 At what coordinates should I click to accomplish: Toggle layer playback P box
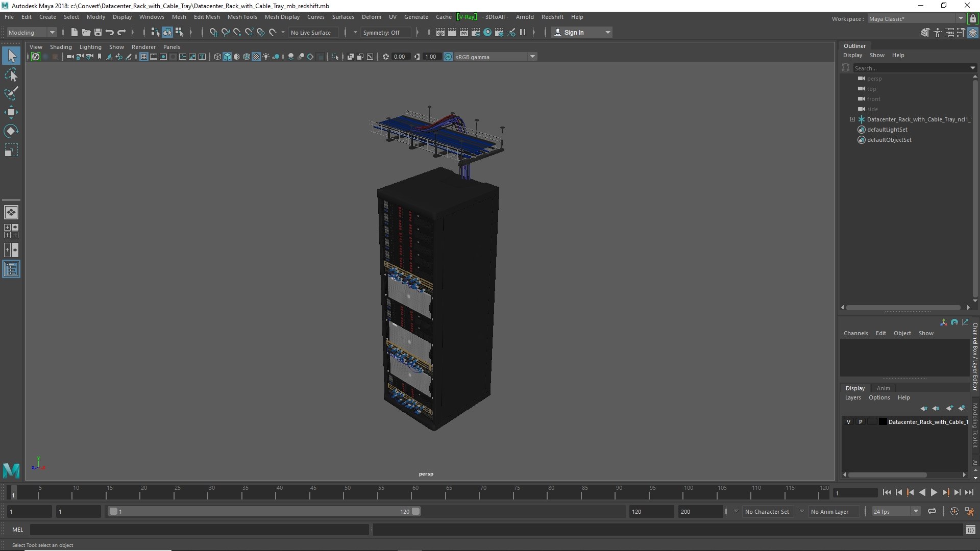(861, 422)
